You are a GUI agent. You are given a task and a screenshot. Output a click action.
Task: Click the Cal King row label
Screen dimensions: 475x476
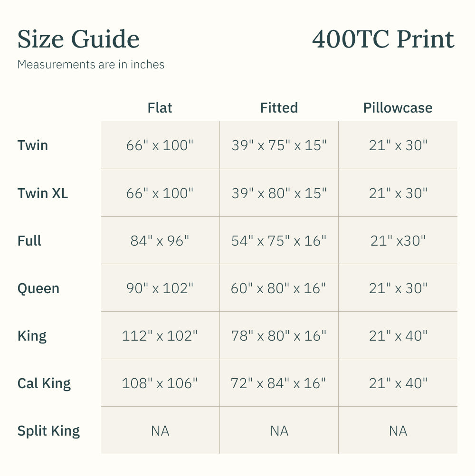44,383
